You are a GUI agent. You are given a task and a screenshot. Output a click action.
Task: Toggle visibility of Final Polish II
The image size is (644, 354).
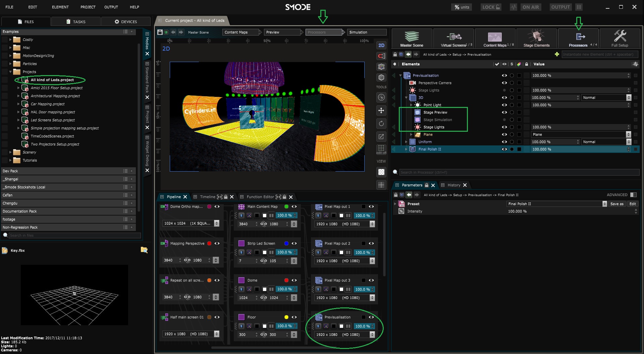point(504,149)
